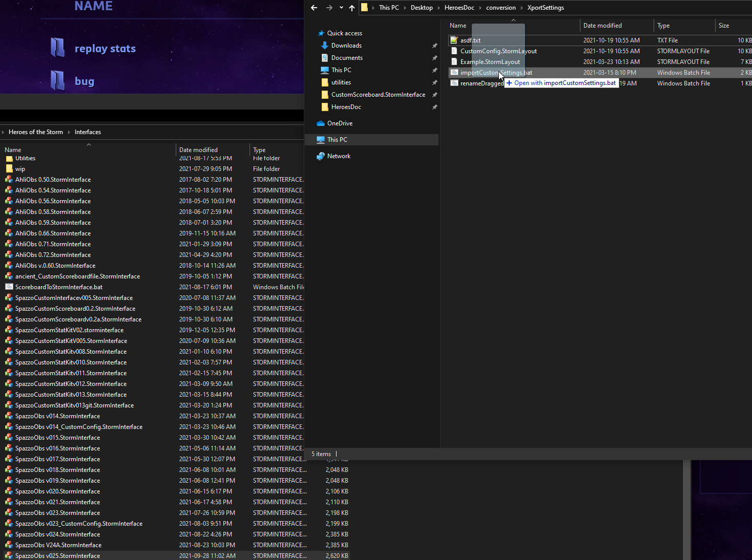This screenshot has width=752, height=560.
Task: Go up one folder level arrow
Action: 352,8
